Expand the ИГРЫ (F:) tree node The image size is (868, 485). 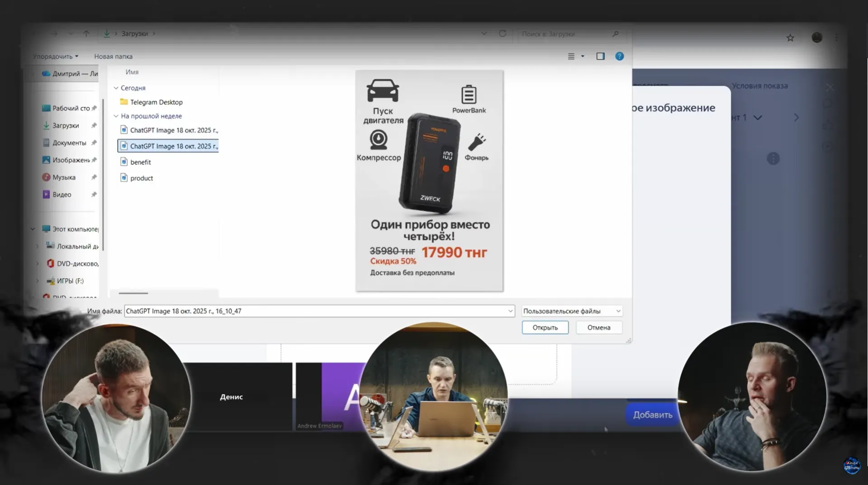click(x=37, y=281)
